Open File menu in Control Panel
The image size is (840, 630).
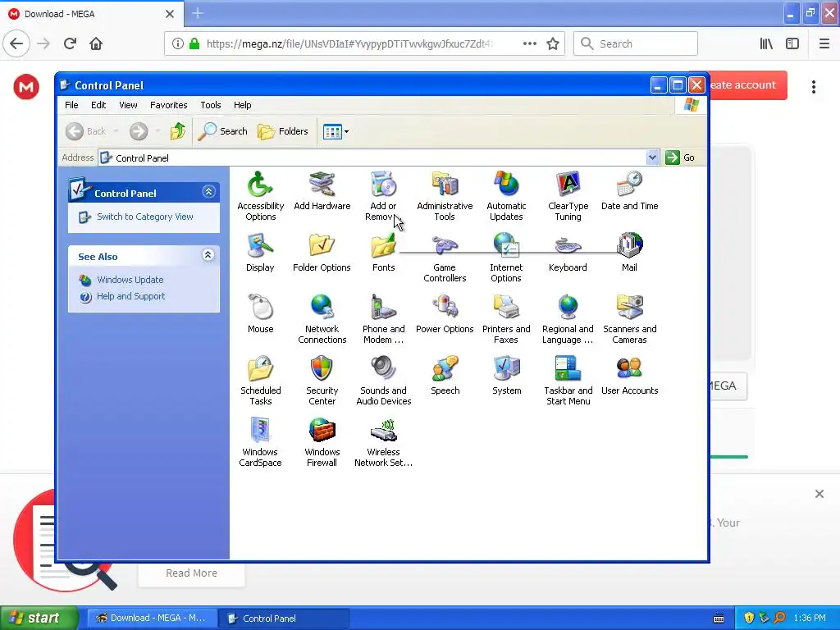pyautogui.click(x=71, y=105)
